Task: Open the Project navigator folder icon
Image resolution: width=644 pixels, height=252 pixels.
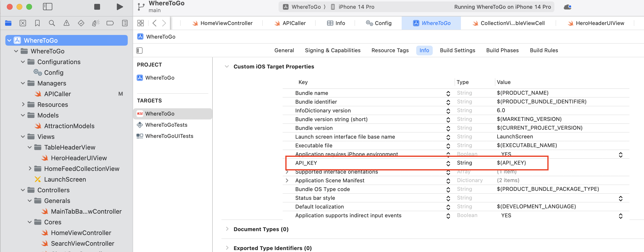Action: (x=8, y=23)
